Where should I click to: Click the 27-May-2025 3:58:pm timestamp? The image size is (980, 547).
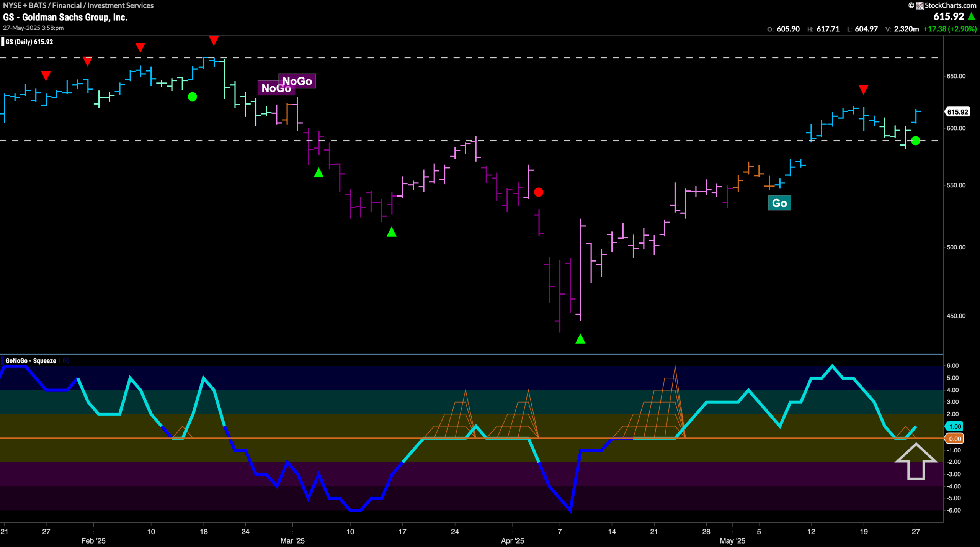[33, 28]
